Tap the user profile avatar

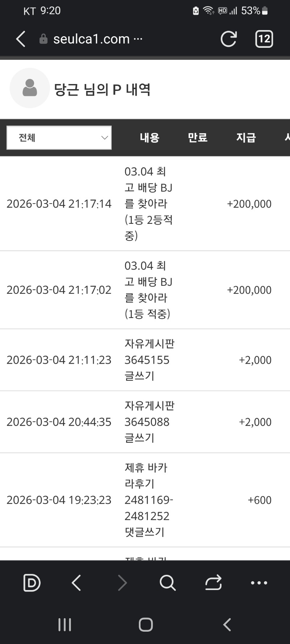(x=30, y=88)
